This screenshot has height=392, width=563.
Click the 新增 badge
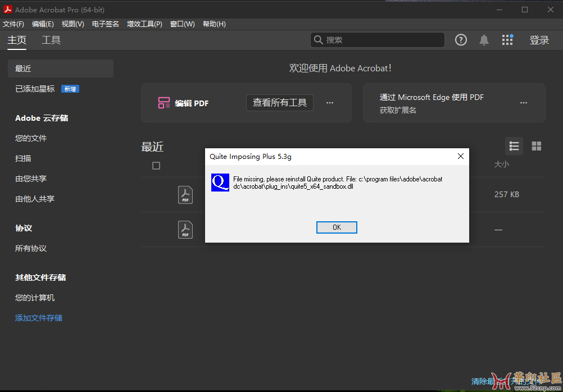(70, 89)
